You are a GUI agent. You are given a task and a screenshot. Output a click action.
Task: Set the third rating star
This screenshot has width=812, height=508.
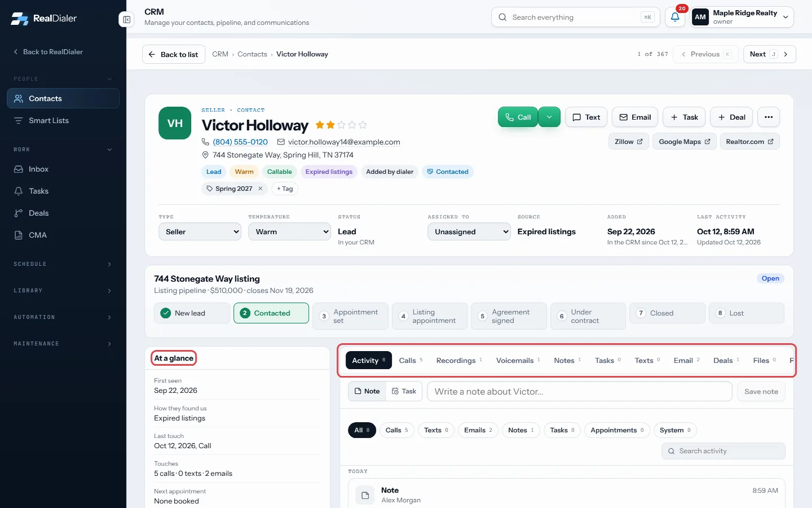tap(341, 125)
